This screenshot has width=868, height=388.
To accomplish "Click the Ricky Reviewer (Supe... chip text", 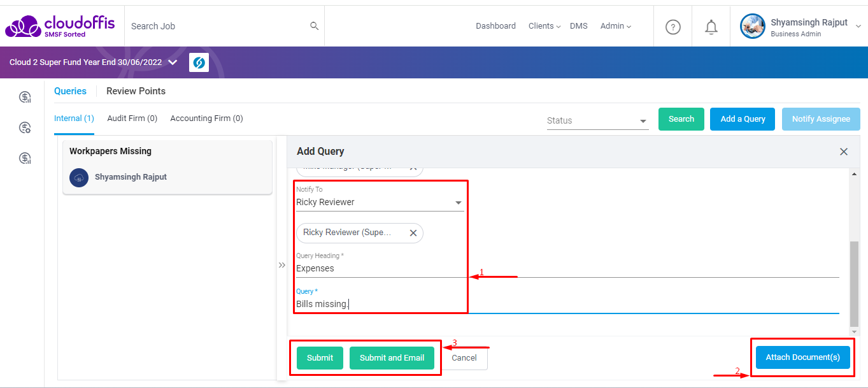I will [347, 233].
